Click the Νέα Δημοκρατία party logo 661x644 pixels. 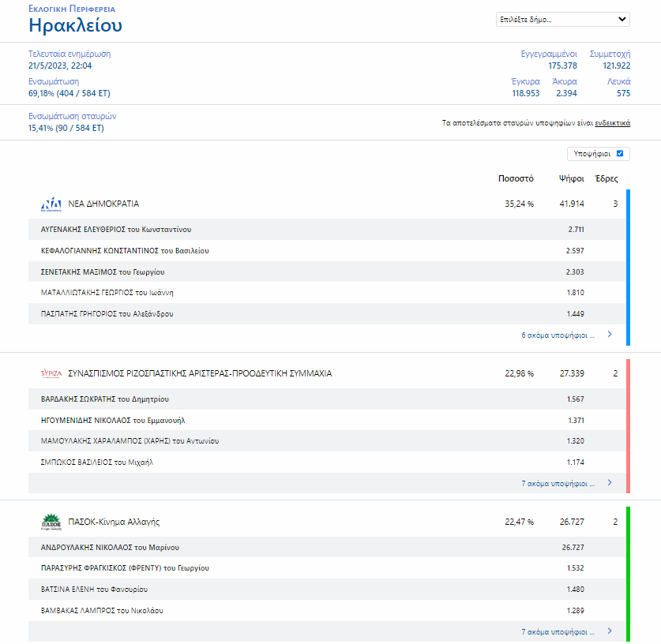point(51,204)
